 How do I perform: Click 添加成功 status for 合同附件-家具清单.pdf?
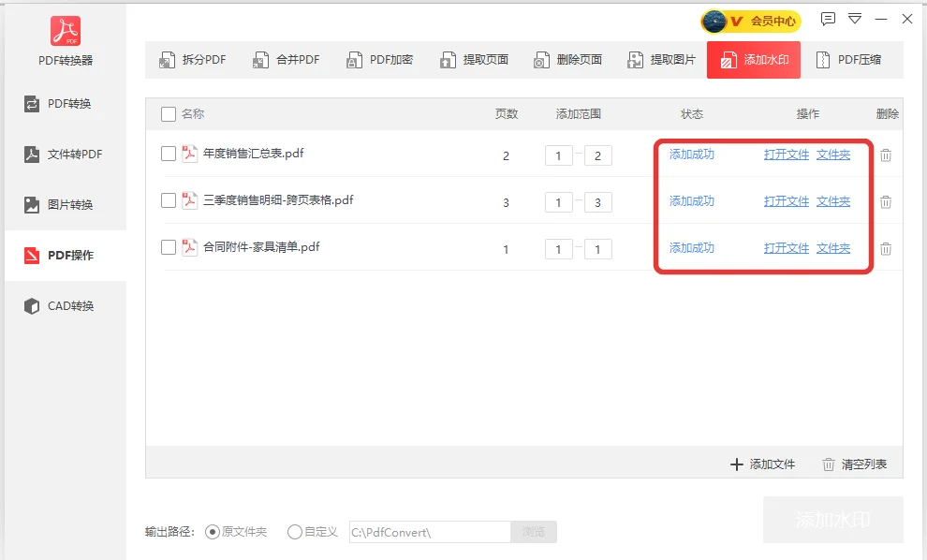click(x=692, y=248)
